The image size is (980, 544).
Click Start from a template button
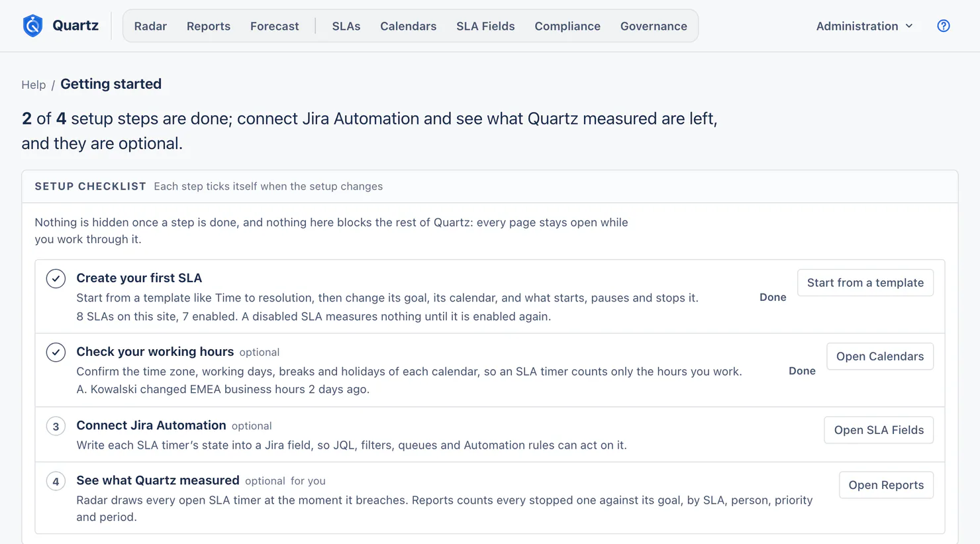[865, 283]
